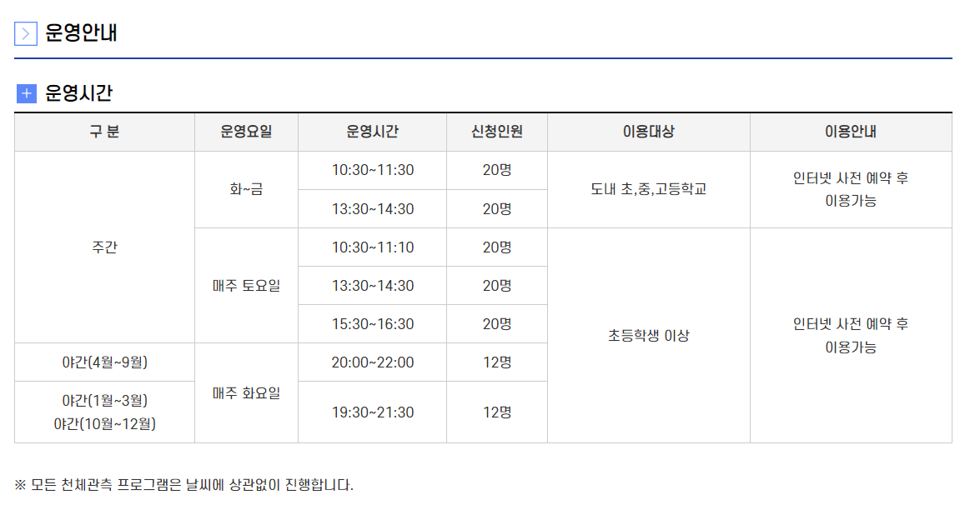Click the 15:30~16:30 time slot
Viewport: 980px width, 510px height.
click(x=373, y=324)
